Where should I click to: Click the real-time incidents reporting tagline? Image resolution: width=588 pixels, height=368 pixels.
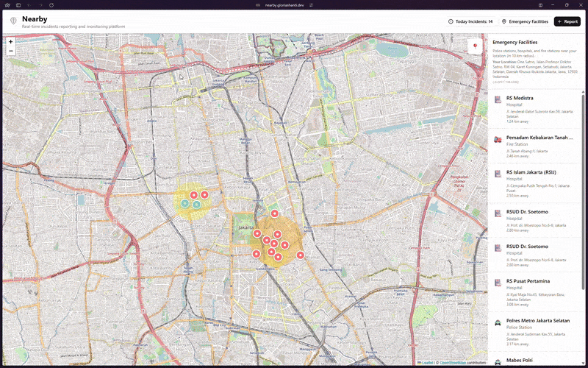[73, 26]
